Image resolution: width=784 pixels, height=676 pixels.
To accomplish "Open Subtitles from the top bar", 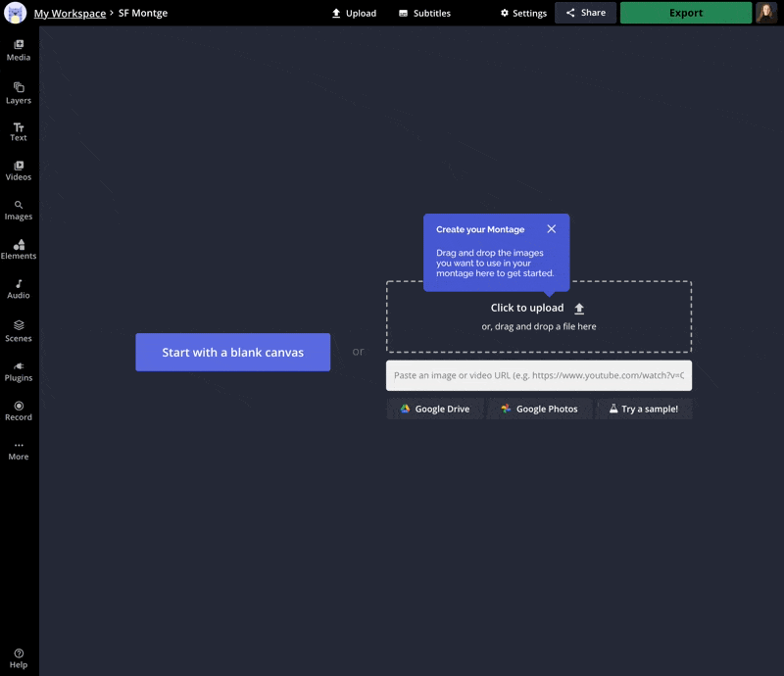I will coord(424,14).
